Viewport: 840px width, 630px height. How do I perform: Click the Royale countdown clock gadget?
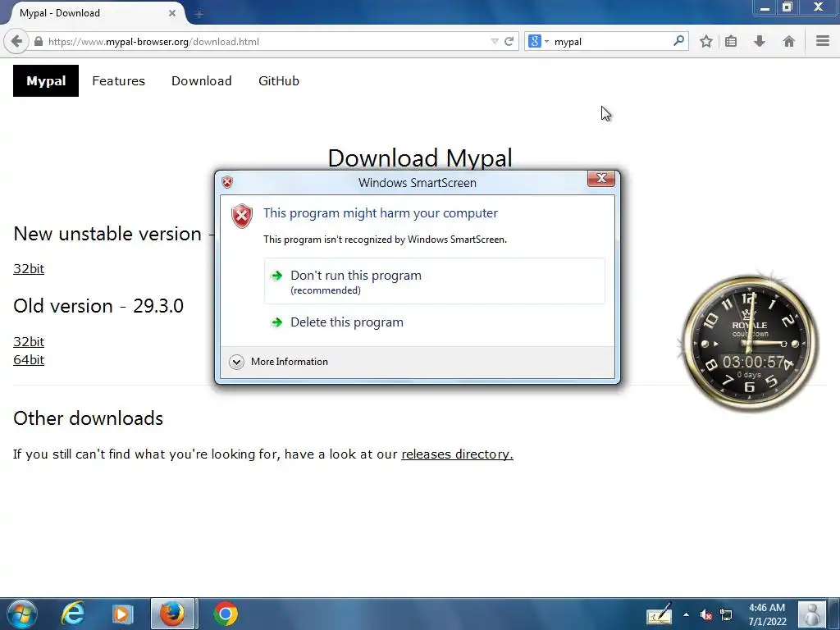pos(750,343)
